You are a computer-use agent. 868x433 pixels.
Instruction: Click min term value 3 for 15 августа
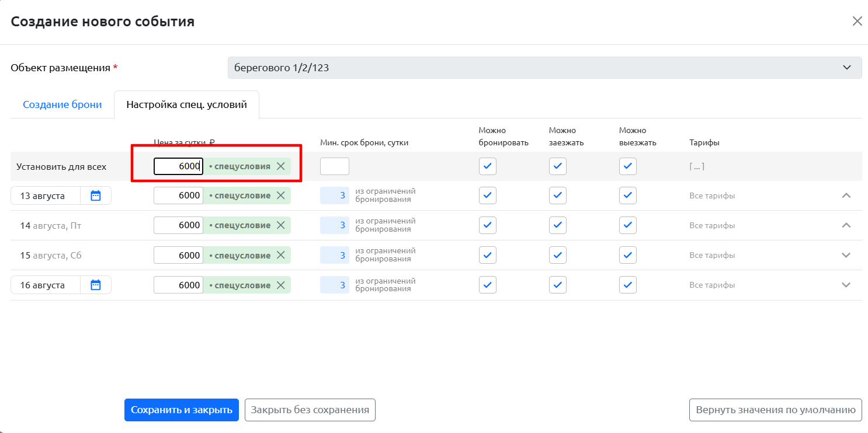click(x=335, y=255)
